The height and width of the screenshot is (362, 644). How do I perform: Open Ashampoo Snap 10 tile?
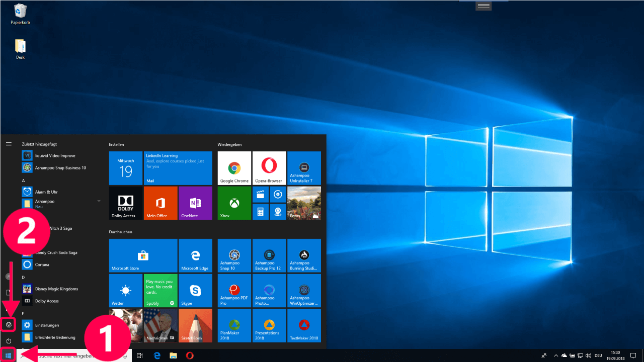(x=234, y=255)
